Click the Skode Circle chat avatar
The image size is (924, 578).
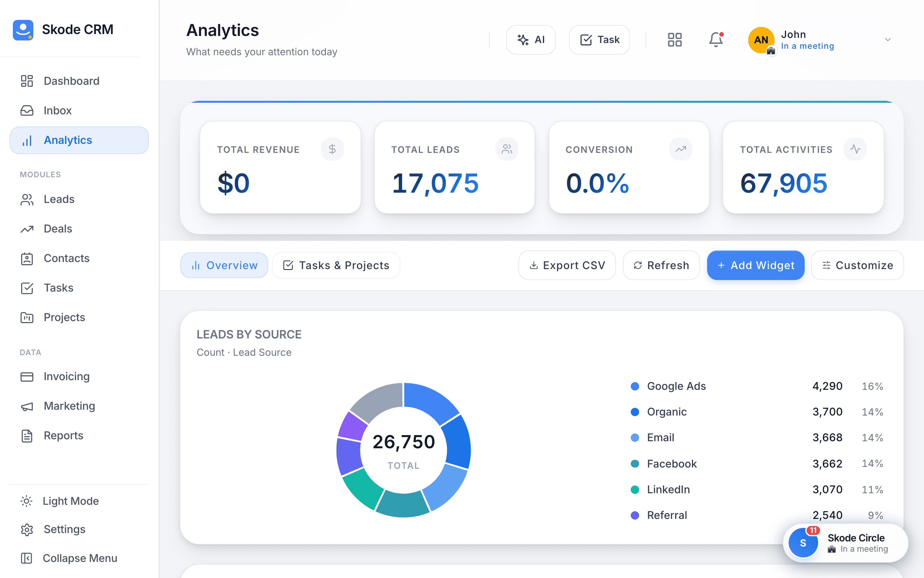click(x=803, y=543)
